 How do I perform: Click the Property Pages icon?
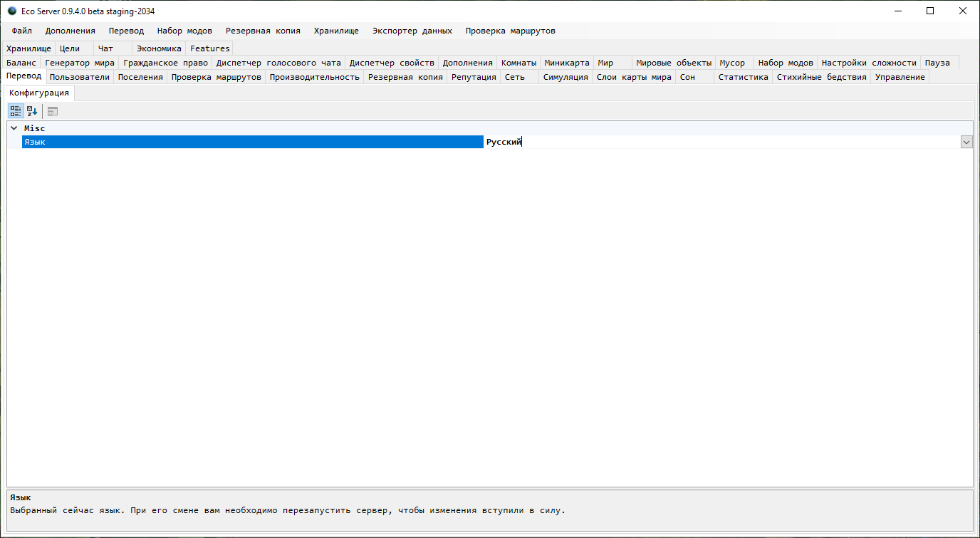click(x=53, y=111)
